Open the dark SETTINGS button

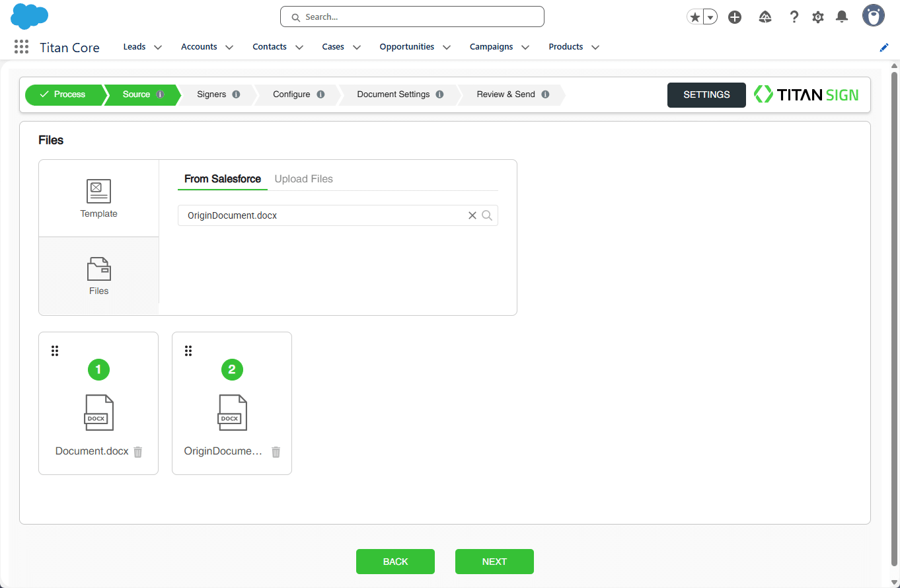point(706,95)
